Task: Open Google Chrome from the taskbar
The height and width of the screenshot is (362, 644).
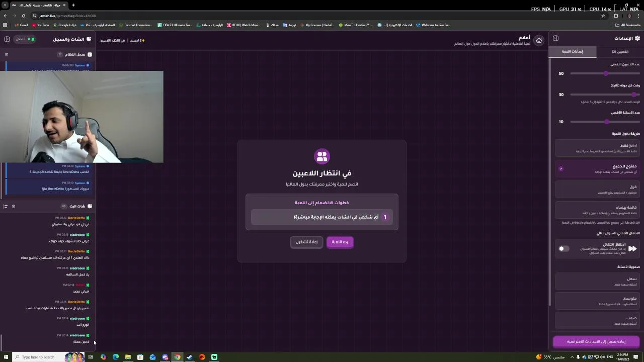Action: click(x=177, y=357)
